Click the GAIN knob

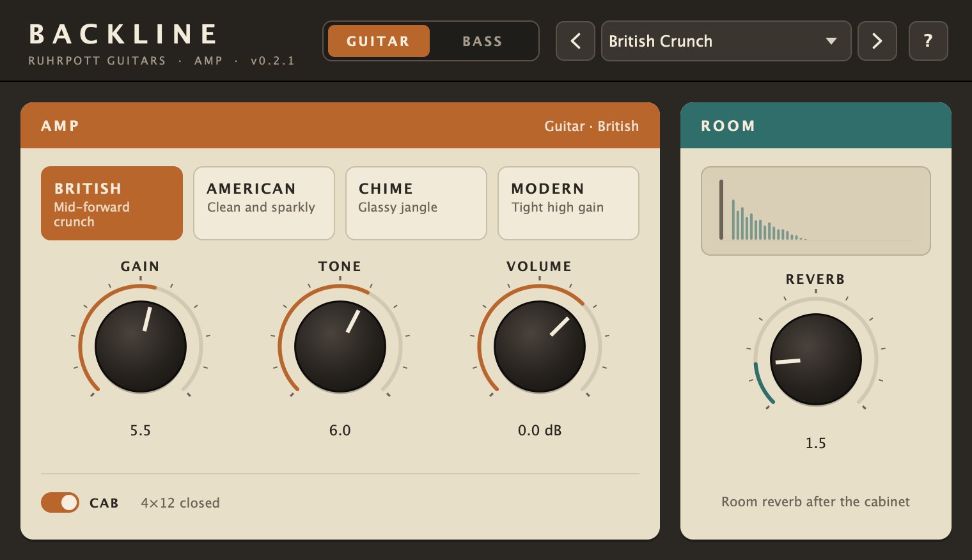(x=141, y=346)
